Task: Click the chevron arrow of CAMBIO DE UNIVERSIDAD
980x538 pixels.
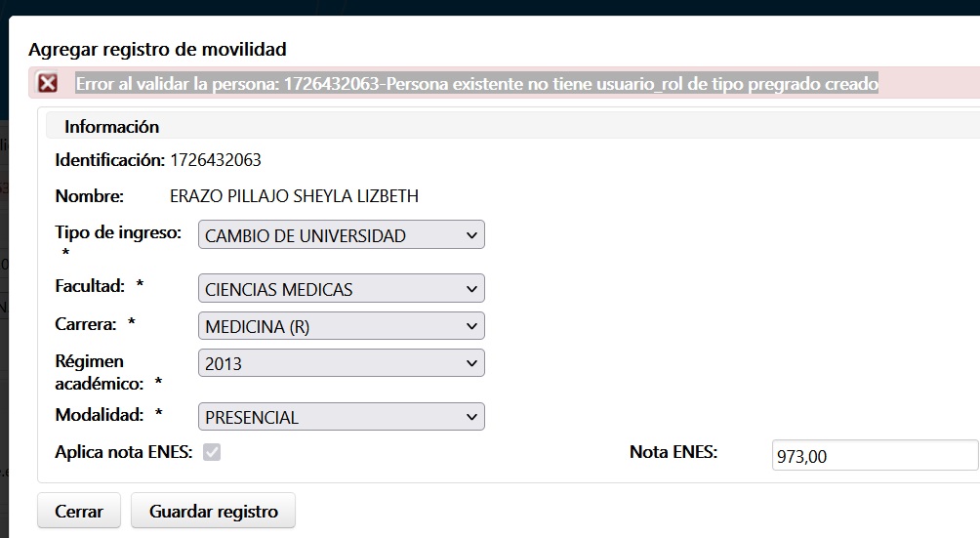Action: (x=471, y=235)
